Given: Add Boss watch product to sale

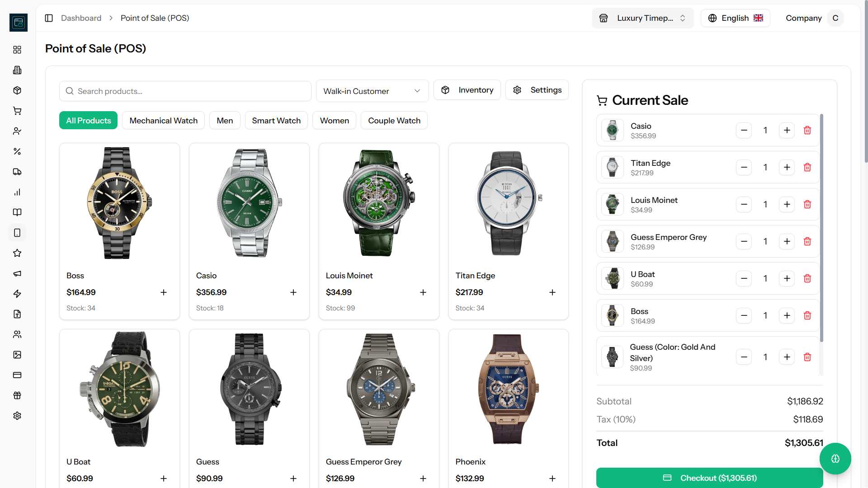Looking at the screenshot, I should (164, 292).
